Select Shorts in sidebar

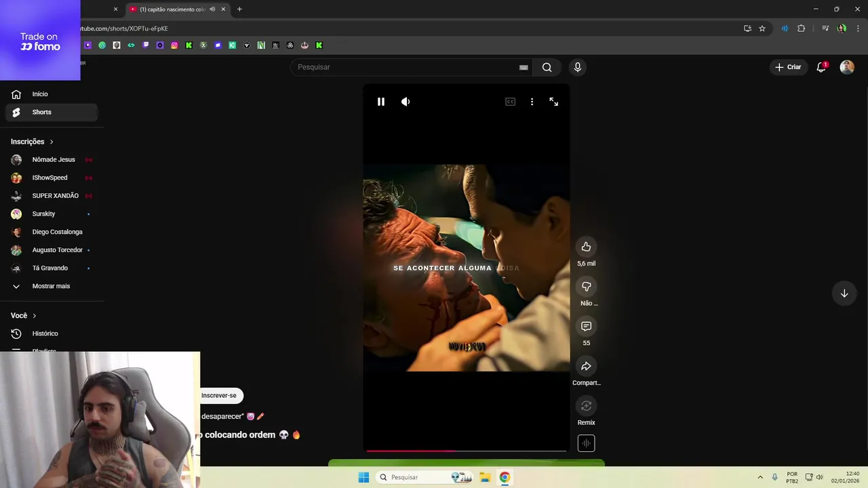[x=52, y=113]
